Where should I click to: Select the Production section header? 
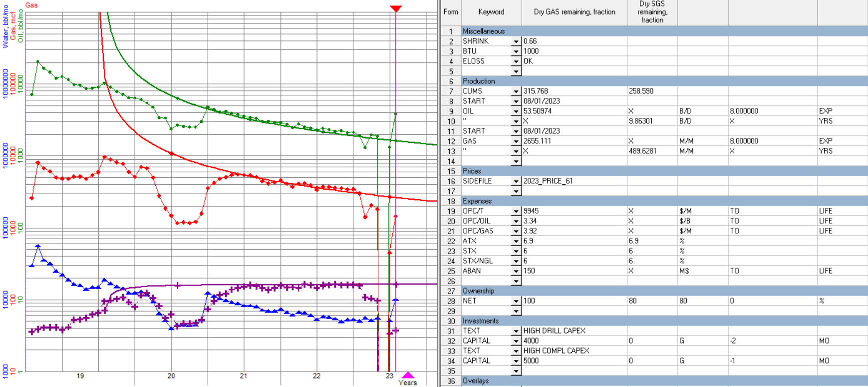(664, 81)
